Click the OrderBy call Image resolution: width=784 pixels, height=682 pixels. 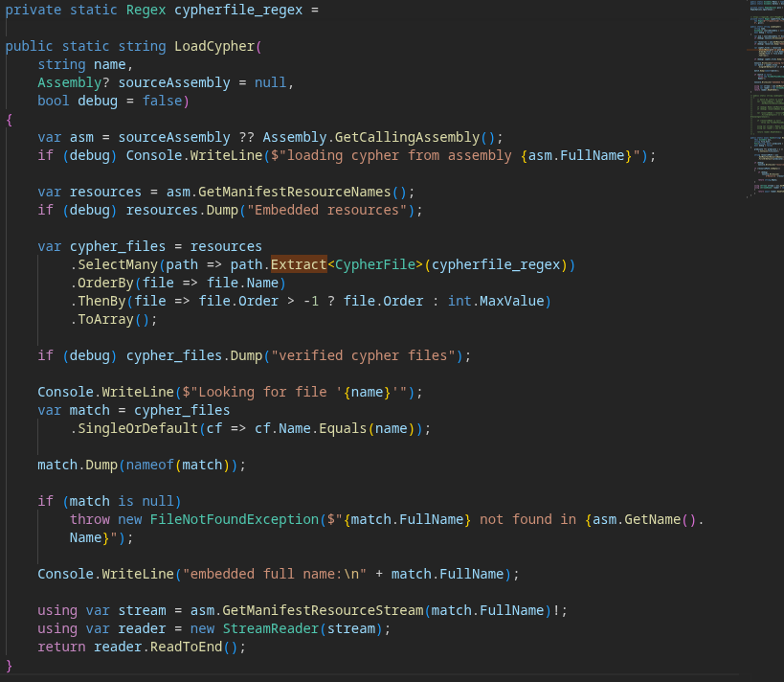tap(105, 283)
